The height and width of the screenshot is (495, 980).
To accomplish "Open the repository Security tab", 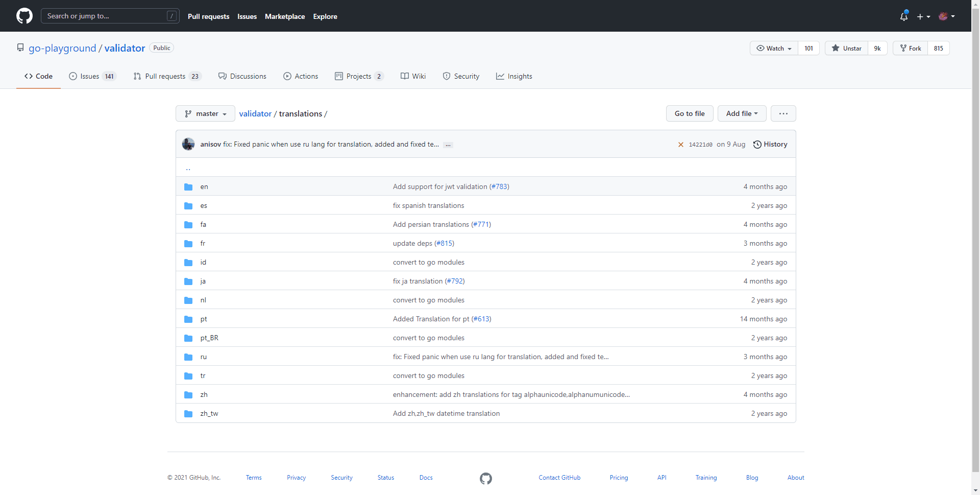I will tap(461, 76).
